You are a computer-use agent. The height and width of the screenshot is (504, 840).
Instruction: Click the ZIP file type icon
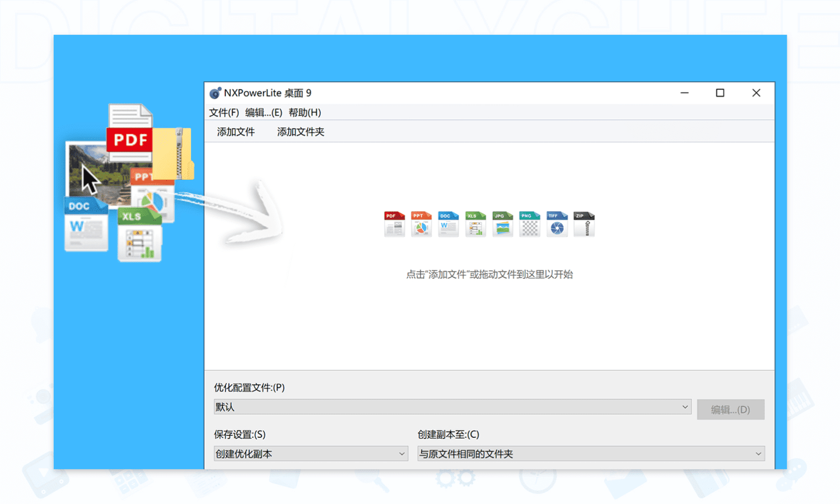click(x=584, y=224)
